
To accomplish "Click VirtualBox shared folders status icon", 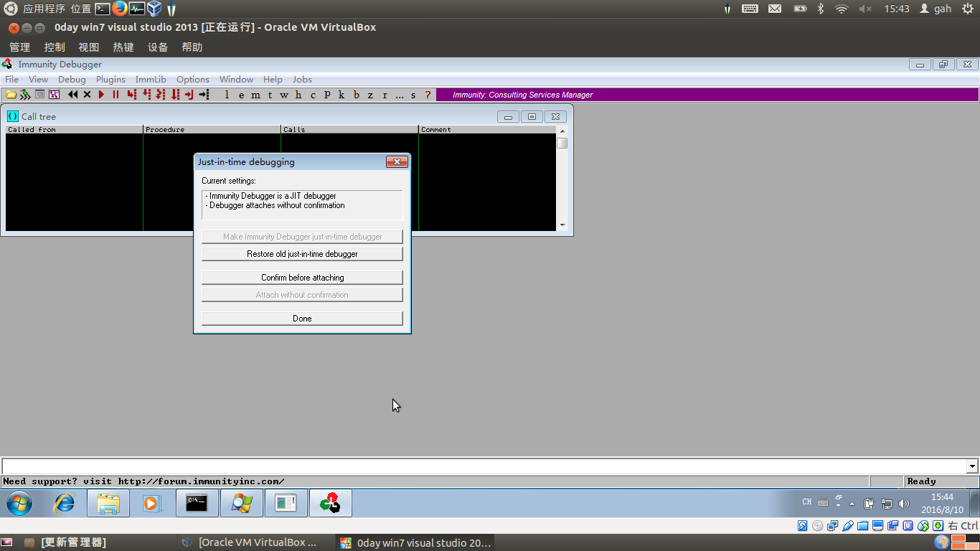I will 862,526.
